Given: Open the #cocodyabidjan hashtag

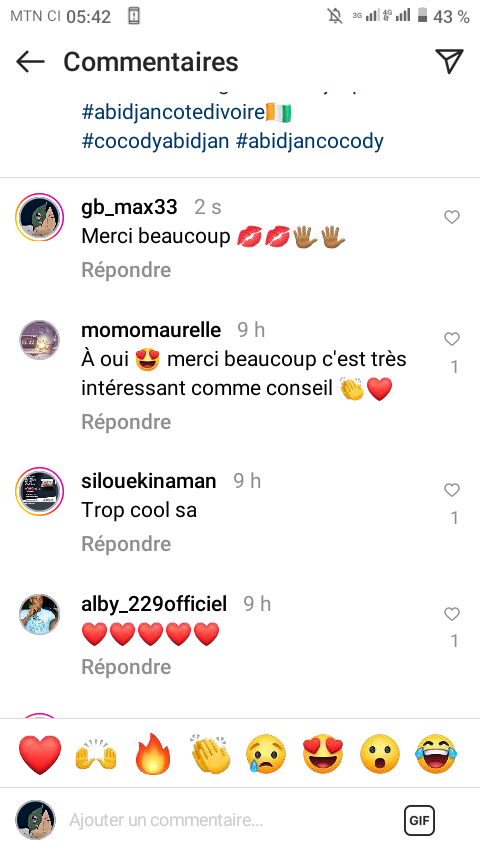Looking at the screenshot, I should pos(155,141).
